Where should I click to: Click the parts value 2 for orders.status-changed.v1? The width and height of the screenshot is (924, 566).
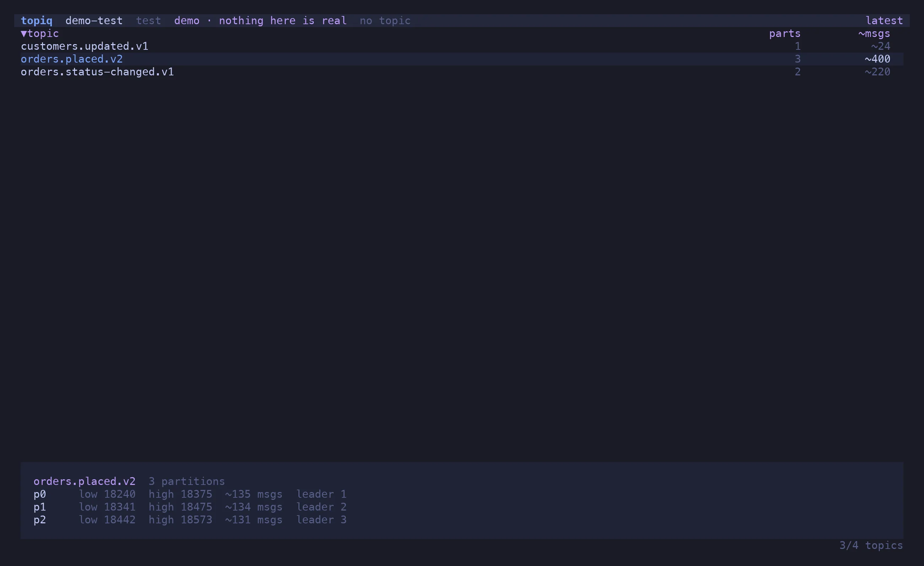point(797,72)
